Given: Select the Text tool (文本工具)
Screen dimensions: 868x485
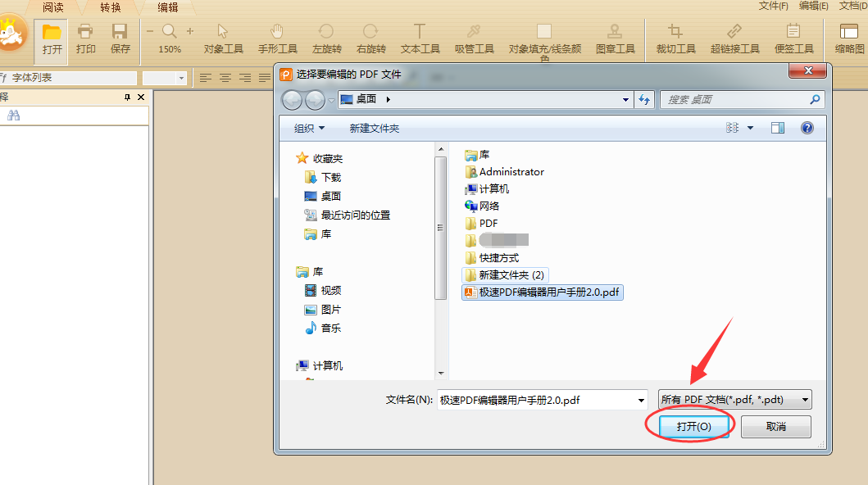Looking at the screenshot, I should [x=420, y=39].
